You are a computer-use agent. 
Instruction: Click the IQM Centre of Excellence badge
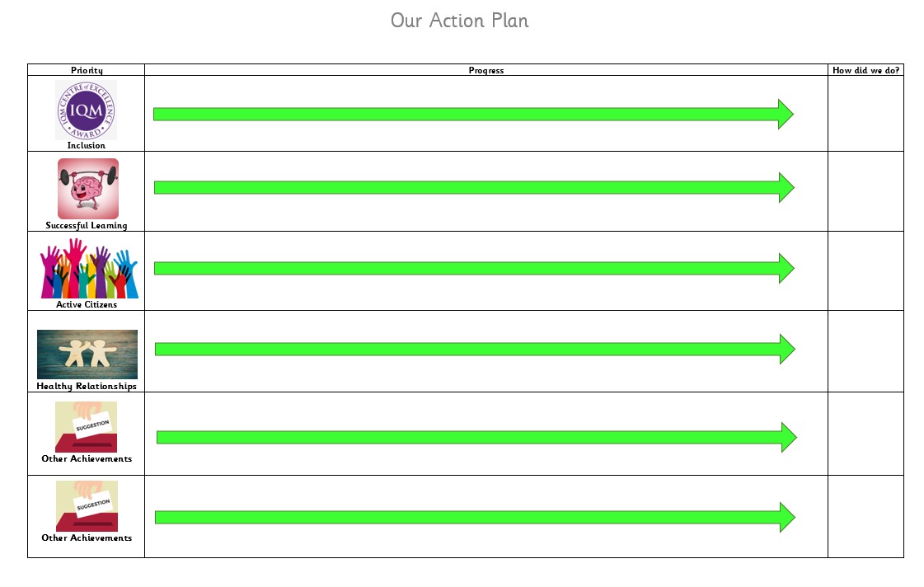pos(86,110)
